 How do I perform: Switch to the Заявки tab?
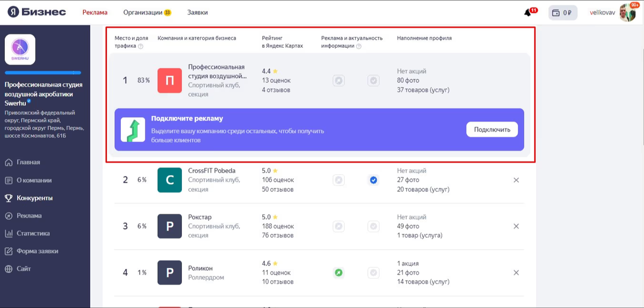[x=197, y=12]
